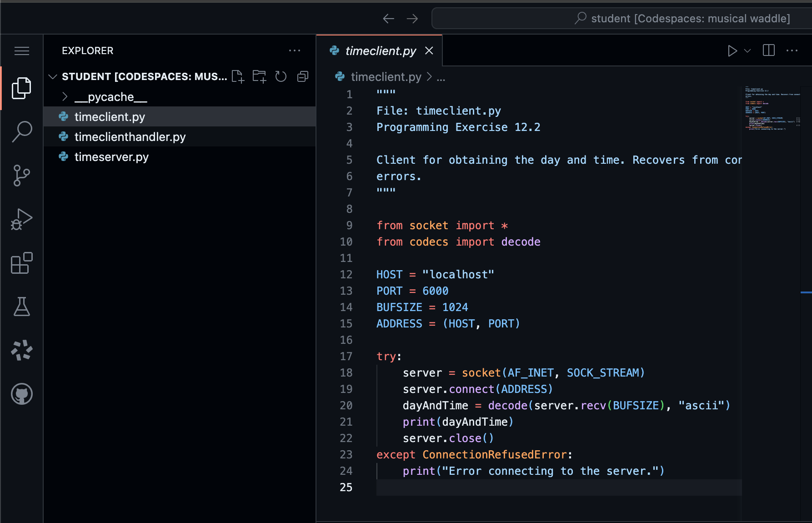Click the New File icon in Explorer
Viewport: 812px width, 523px height.
tap(238, 76)
